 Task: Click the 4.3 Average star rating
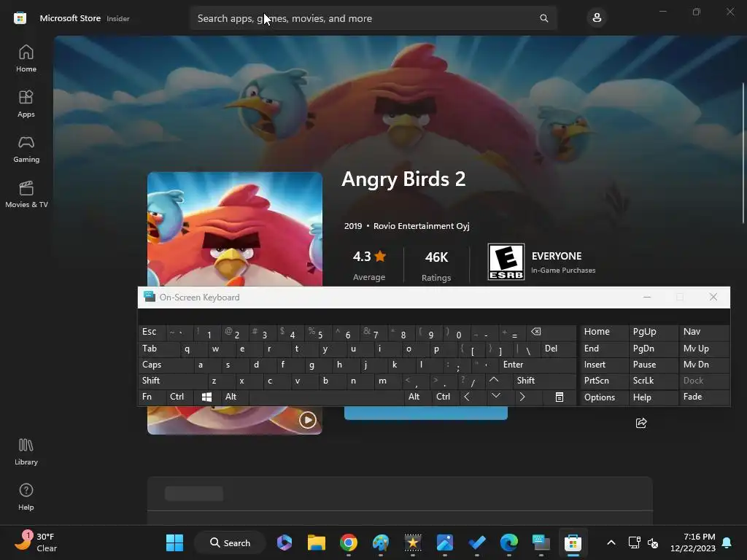pyautogui.click(x=369, y=265)
